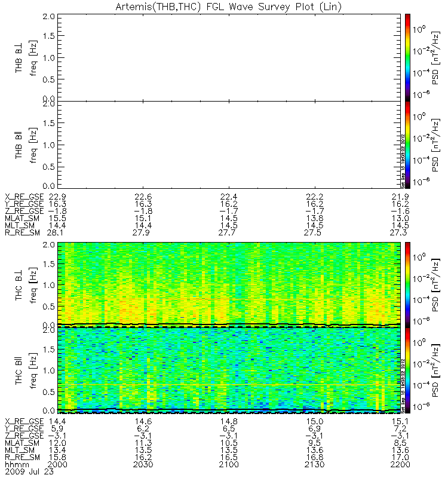
Task: Click the MLAT_SM value '15.5'
Action: [57, 218]
